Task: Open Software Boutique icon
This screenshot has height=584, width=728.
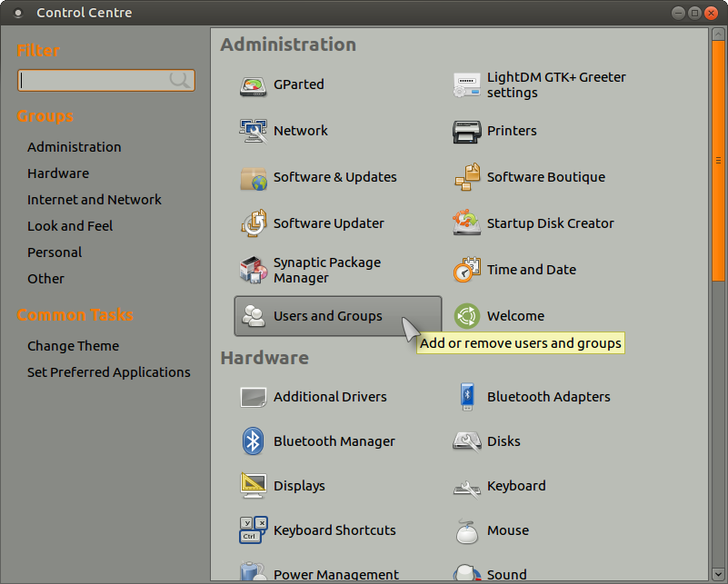Action: pos(466,177)
